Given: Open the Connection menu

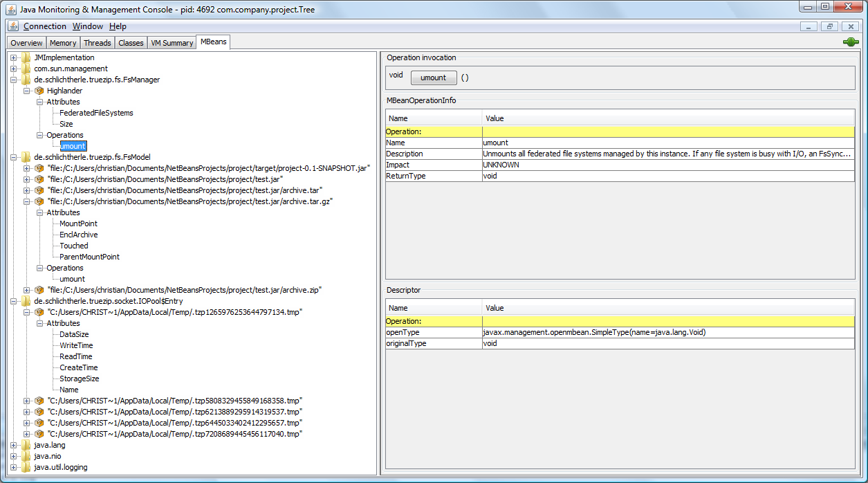Looking at the screenshot, I should click(x=44, y=26).
